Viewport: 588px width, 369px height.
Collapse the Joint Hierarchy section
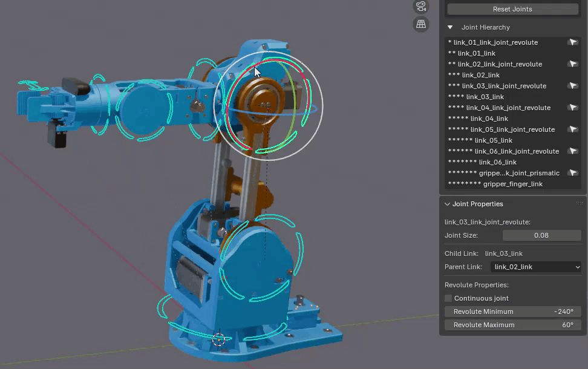tap(450, 27)
